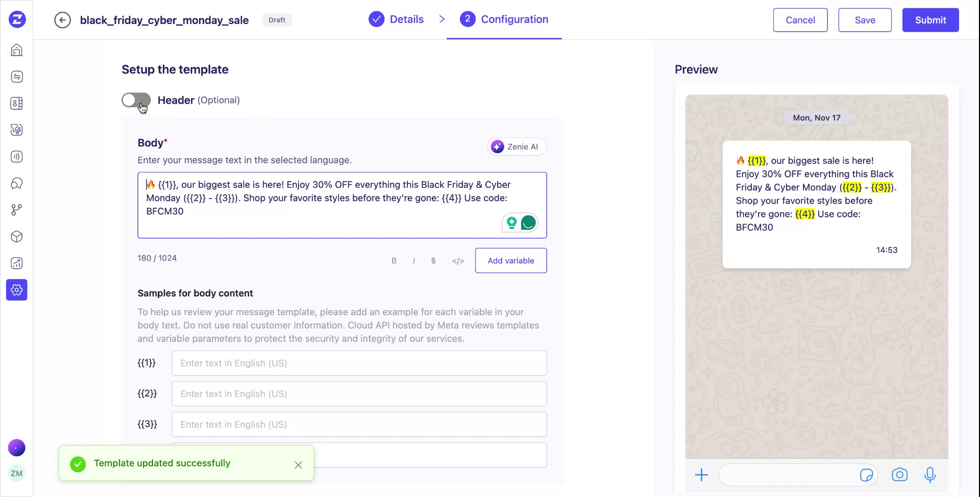Open the camera icon in the preview chat bar
The width and height of the screenshot is (980, 497).
click(x=900, y=475)
